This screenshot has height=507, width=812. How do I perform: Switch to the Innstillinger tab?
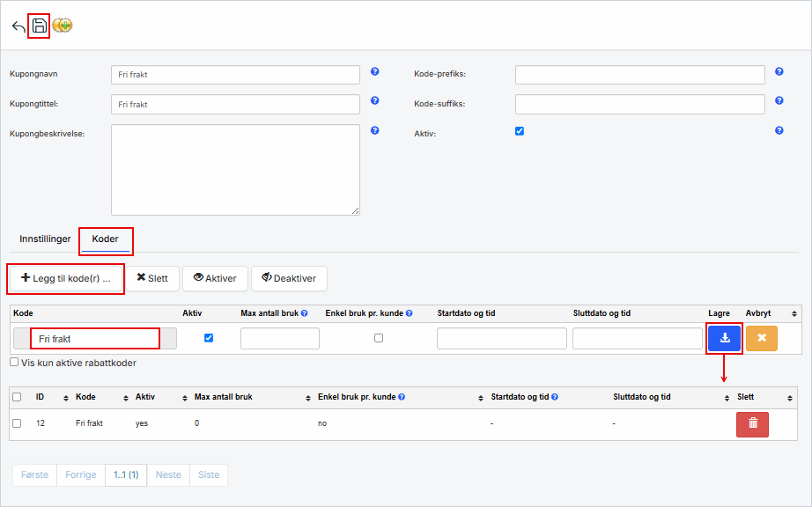[x=45, y=239]
